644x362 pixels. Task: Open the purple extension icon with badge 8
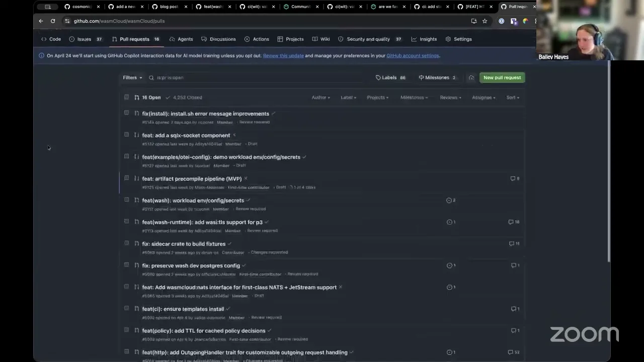pyautogui.click(x=513, y=21)
